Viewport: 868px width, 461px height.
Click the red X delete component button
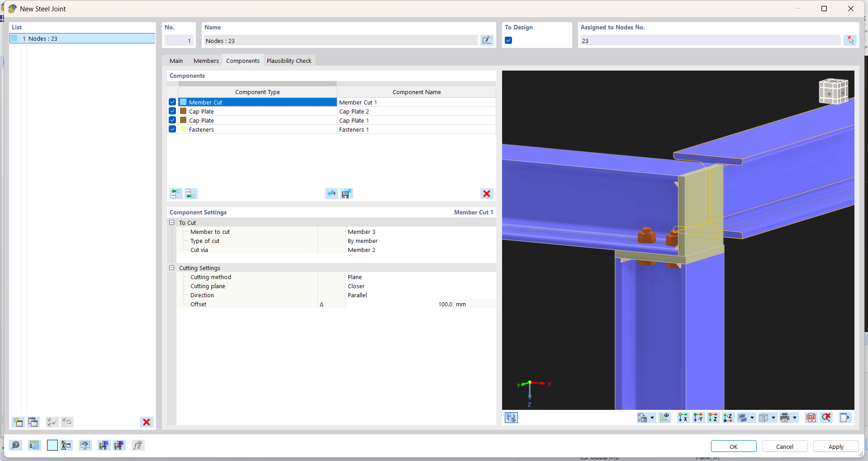487,194
